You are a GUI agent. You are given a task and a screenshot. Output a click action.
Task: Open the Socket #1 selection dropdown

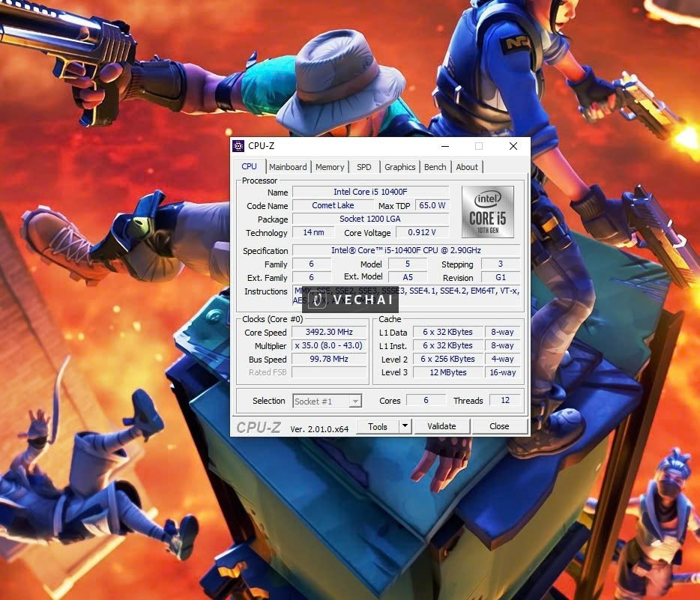(327, 401)
